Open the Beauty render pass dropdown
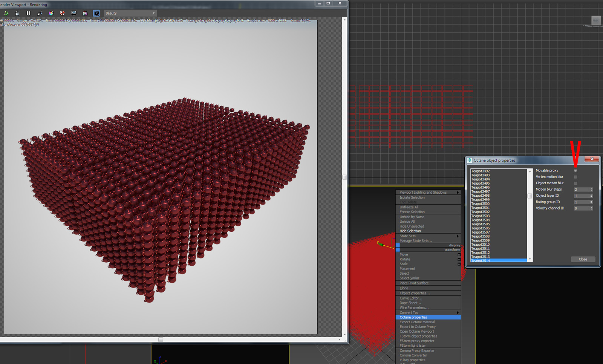This screenshot has width=603, height=364. coord(130,13)
